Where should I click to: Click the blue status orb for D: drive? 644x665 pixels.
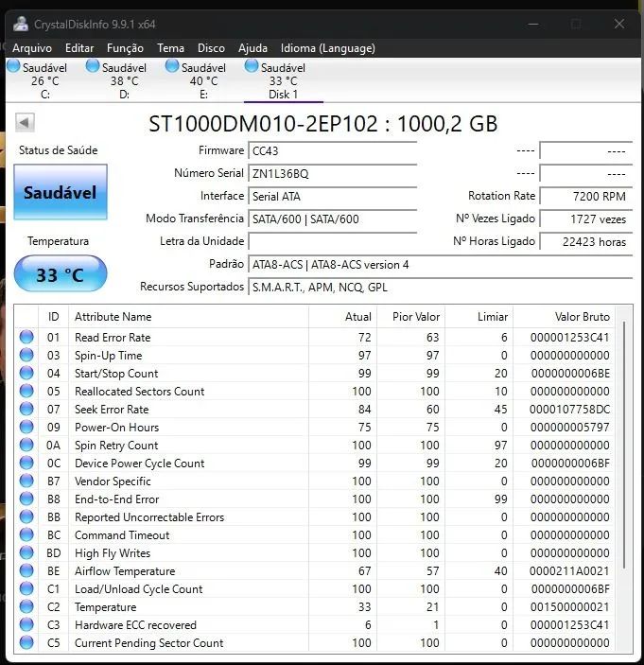93,66
